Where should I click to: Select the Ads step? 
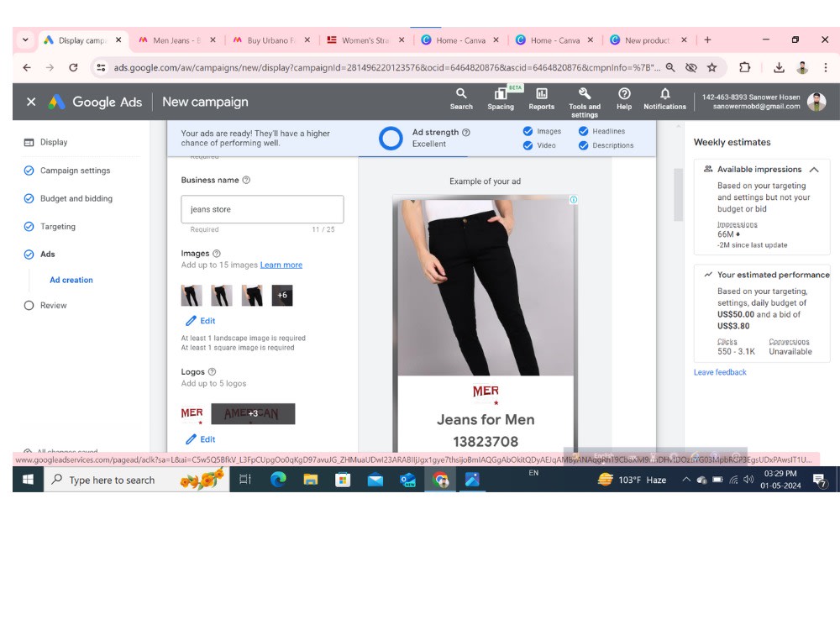pyautogui.click(x=48, y=254)
